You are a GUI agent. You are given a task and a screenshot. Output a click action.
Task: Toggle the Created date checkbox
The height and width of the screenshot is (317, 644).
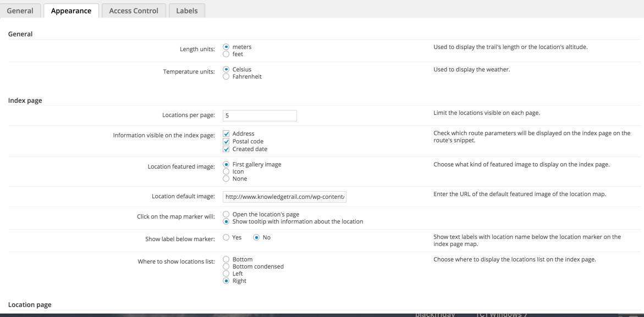pyautogui.click(x=226, y=149)
